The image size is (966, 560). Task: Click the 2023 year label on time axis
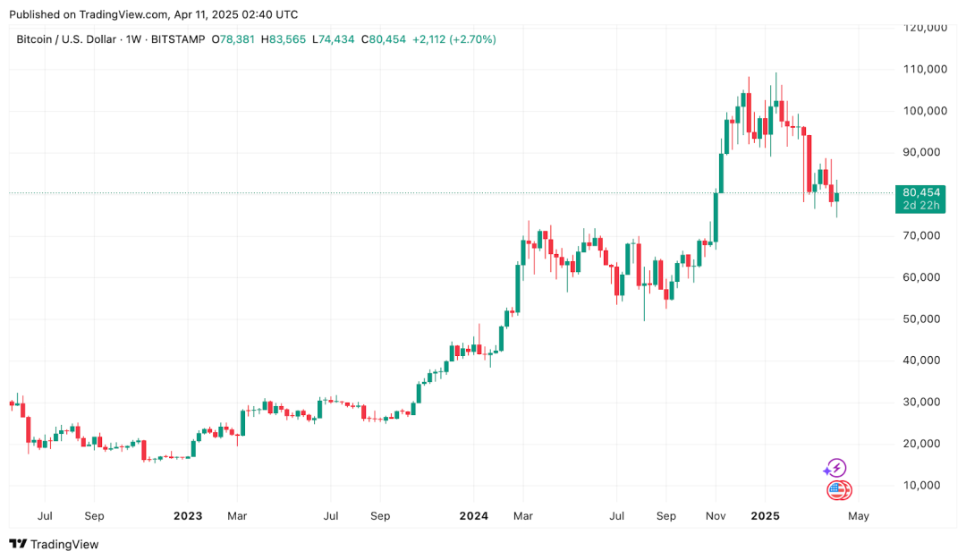tap(188, 516)
